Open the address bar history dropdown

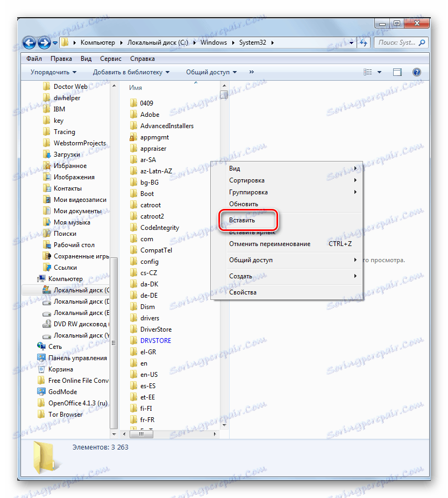[x=352, y=43]
